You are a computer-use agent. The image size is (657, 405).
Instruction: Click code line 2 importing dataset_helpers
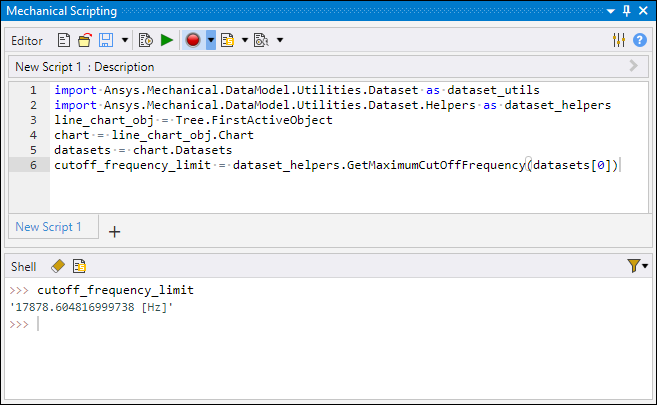pos(332,105)
